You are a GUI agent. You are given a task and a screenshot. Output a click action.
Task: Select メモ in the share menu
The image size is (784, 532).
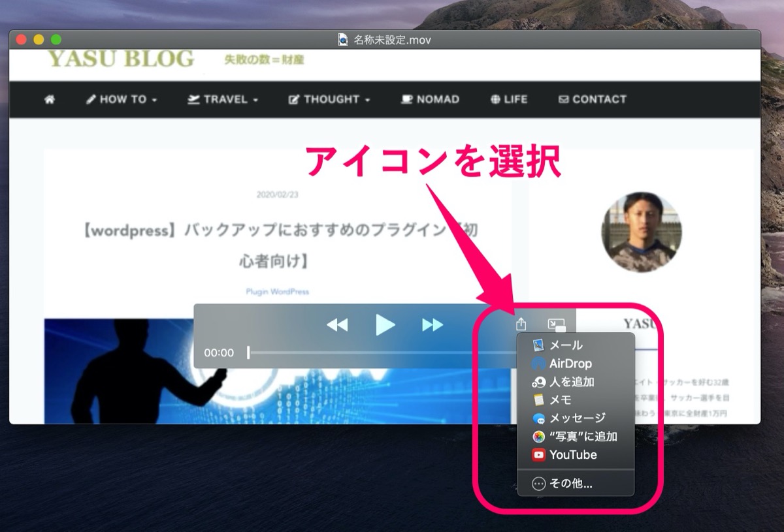coord(576,400)
